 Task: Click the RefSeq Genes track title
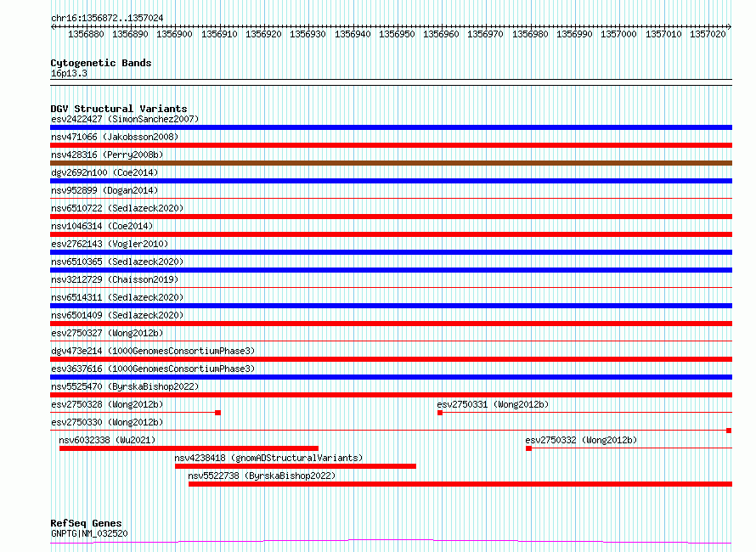tap(87, 523)
